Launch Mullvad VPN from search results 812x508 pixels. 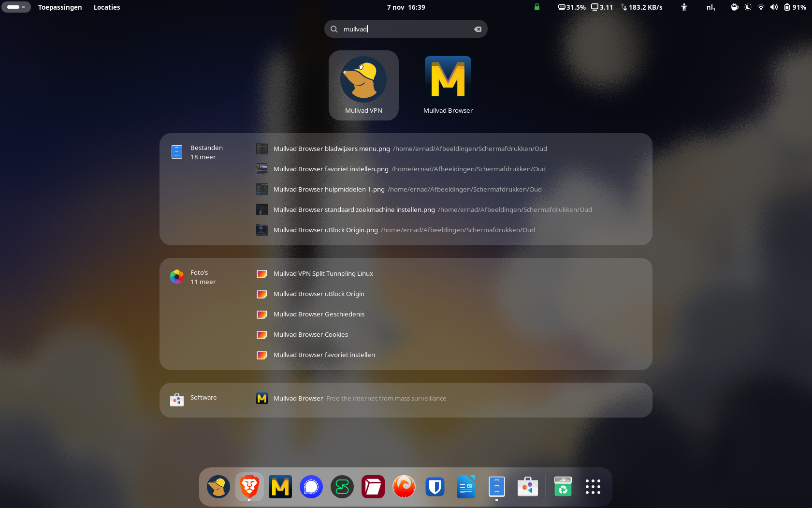(363, 85)
